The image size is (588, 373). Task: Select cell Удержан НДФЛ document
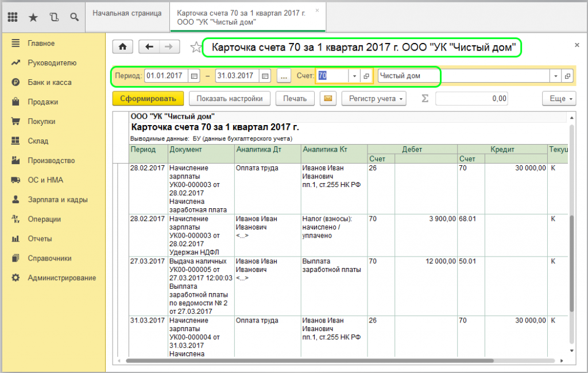(201, 235)
